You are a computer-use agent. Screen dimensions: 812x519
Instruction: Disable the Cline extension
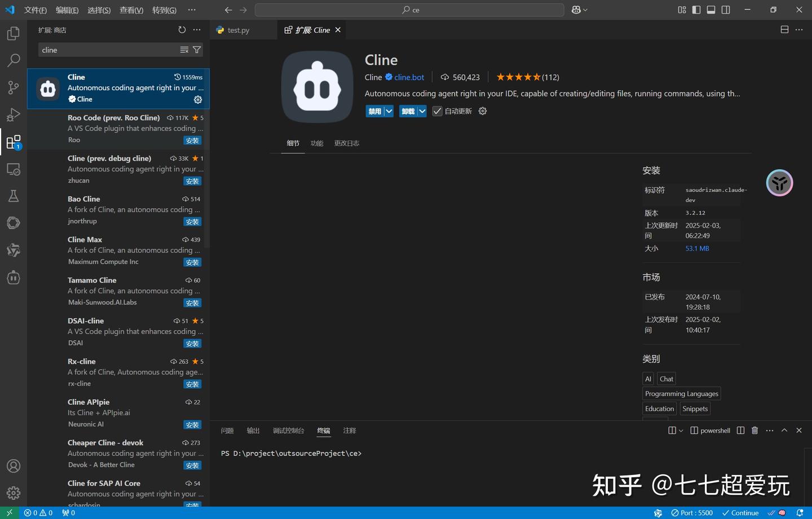(375, 111)
